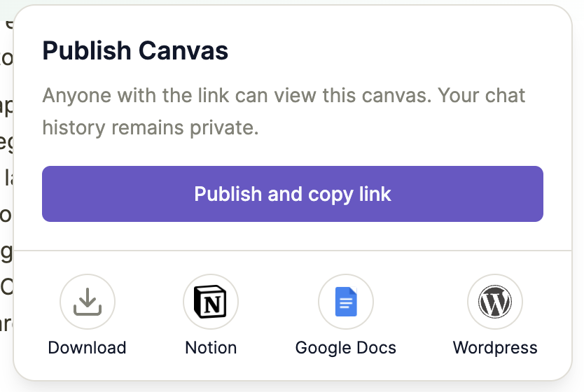Click the "Notion" text label

211,348
